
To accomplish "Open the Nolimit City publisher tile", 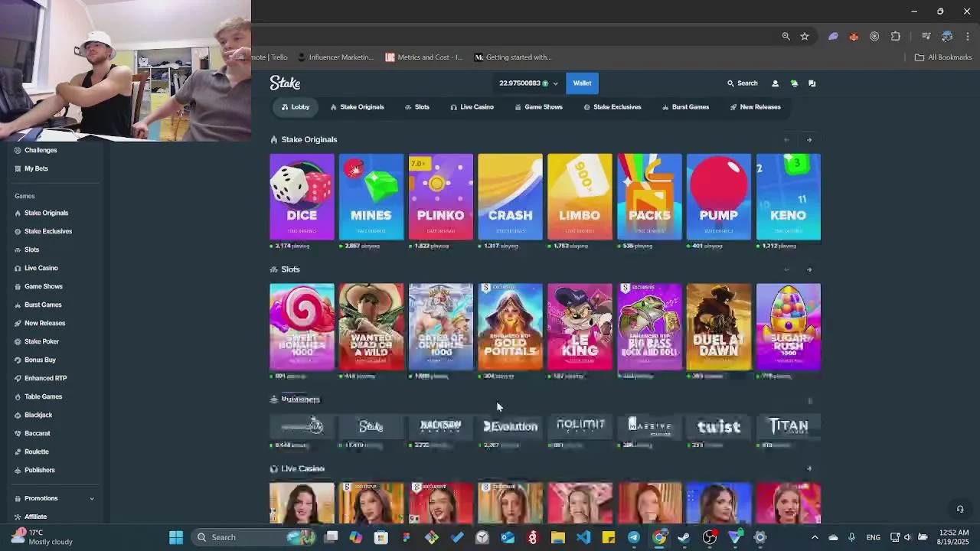I will coord(580,426).
